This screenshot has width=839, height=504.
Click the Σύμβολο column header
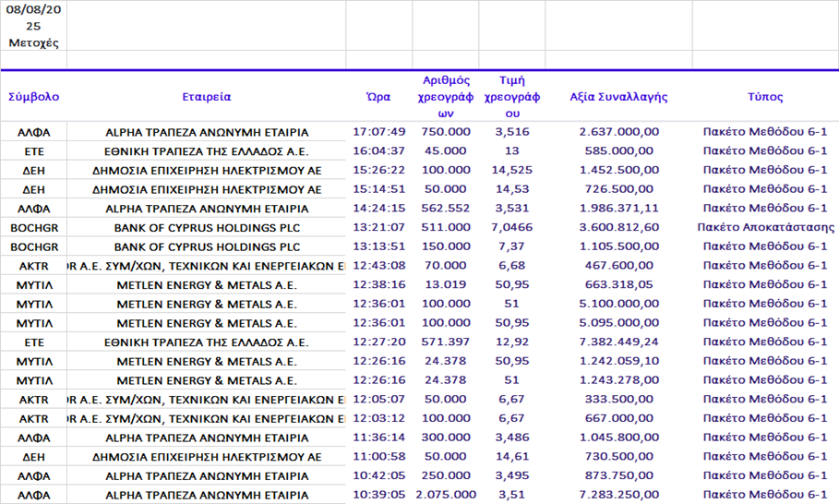click(33, 96)
